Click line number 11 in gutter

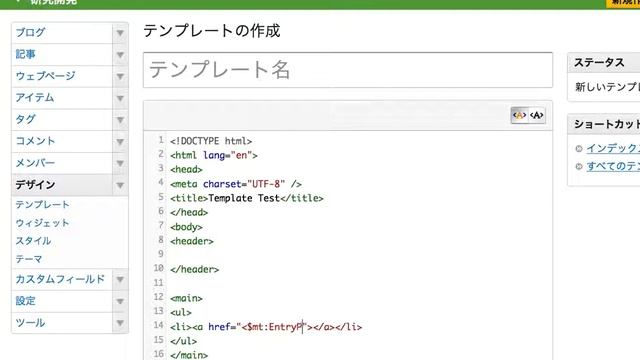pos(158,282)
